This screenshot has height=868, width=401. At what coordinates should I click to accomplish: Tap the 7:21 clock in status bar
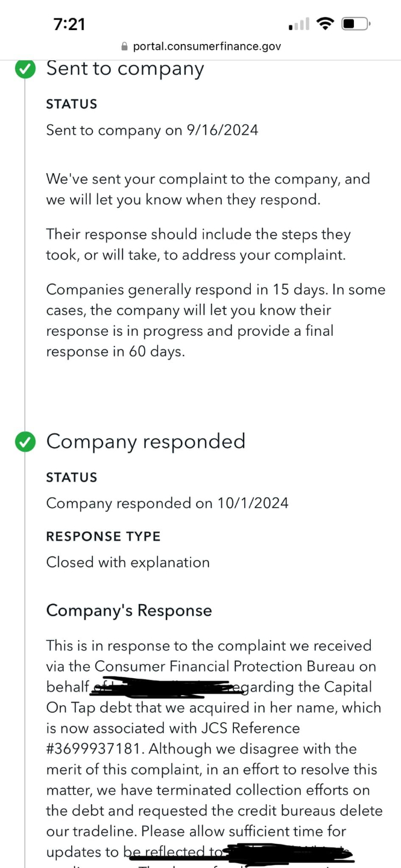tap(69, 24)
